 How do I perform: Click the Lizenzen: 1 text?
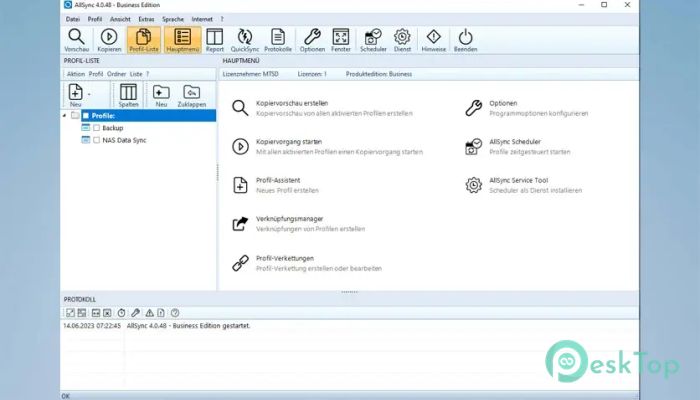[312, 74]
